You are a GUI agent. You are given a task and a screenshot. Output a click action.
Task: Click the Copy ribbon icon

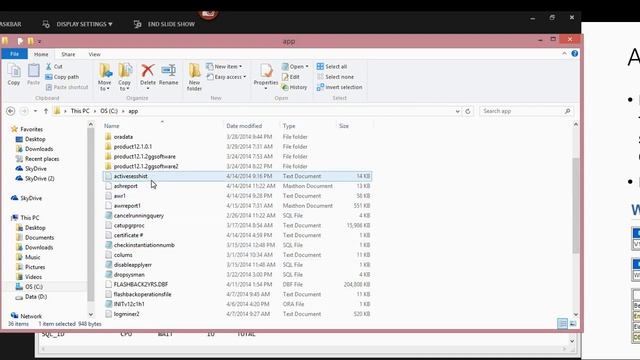pyautogui.click(x=14, y=75)
